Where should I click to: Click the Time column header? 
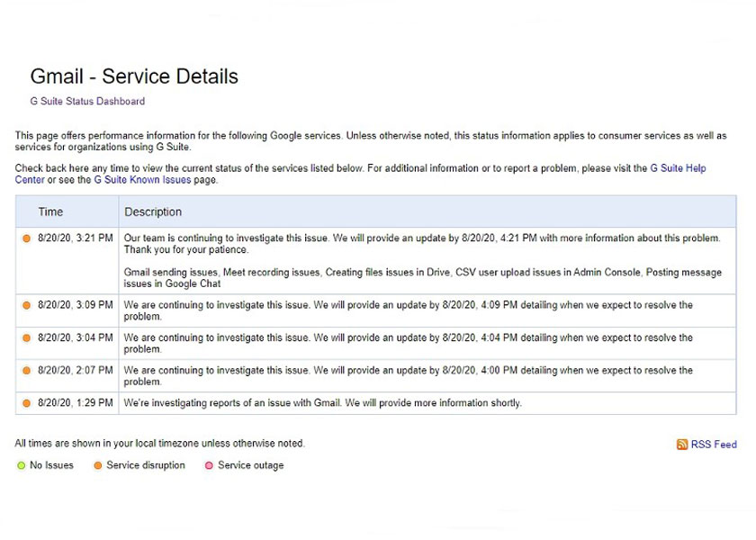[x=50, y=211]
